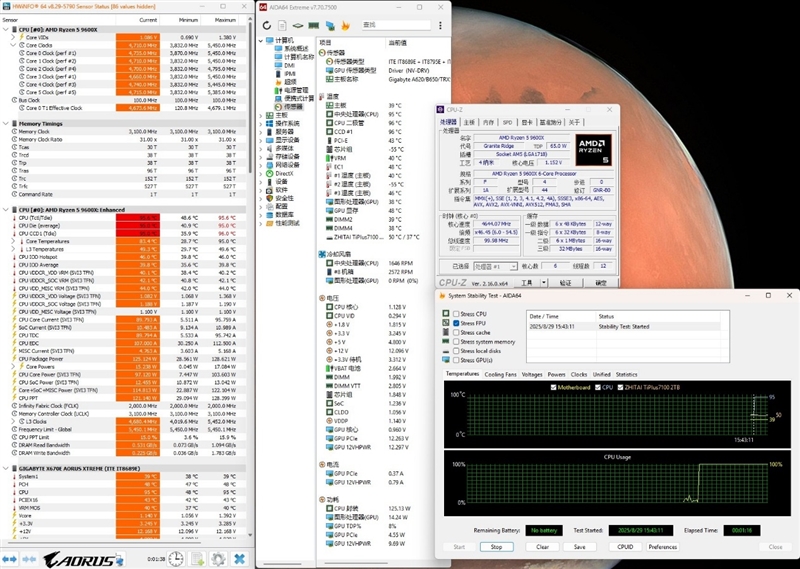This screenshot has width=800, height=569.
Task: Click HWiNFO blue X close sensors icon
Action: 240,558
